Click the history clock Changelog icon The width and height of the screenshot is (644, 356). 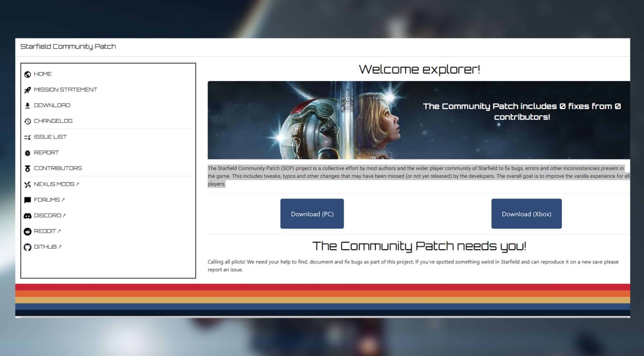pyautogui.click(x=27, y=121)
